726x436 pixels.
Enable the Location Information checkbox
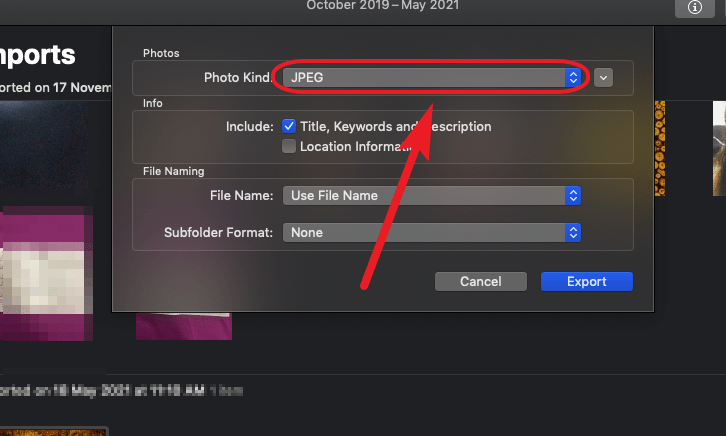289,146
